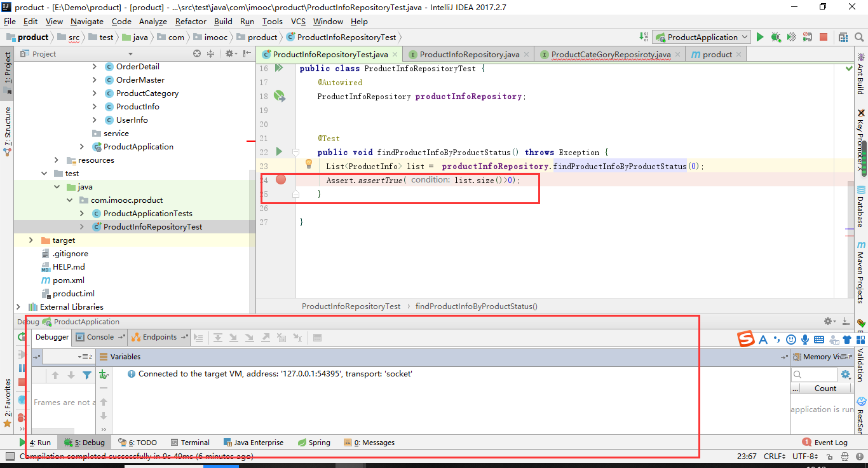
Task: Click the intention lightbulb on line 23
Action: click(309, 164)
